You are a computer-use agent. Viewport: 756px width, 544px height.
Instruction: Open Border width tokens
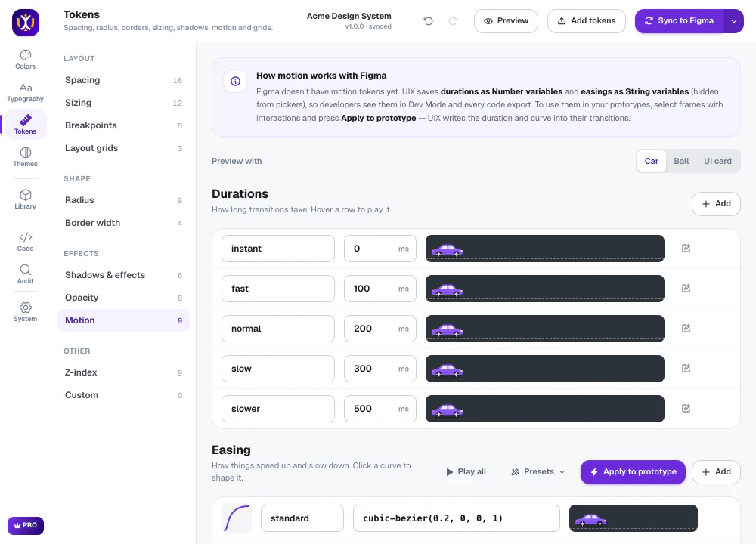tap(123, 223)
